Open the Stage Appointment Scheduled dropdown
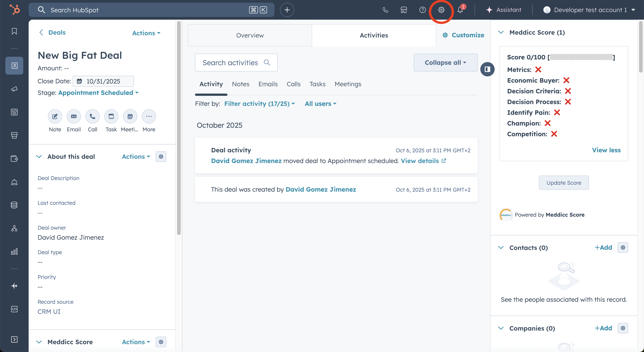 [x=98, y=93]
